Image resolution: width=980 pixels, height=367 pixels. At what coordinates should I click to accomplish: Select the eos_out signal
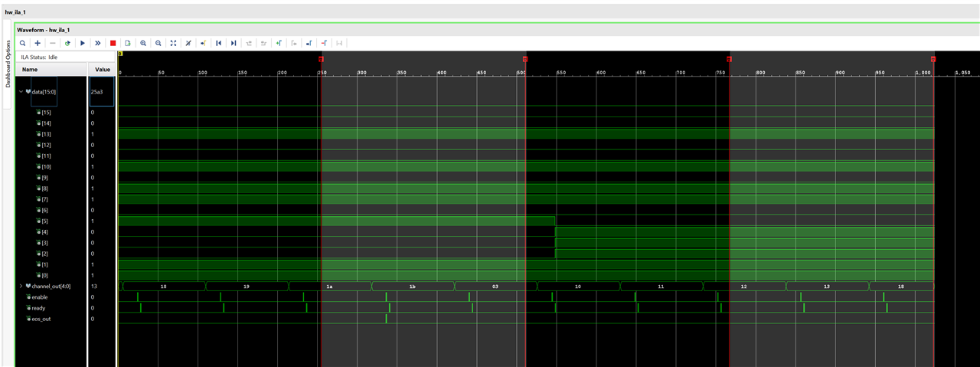pyautogui.click(x=41, y=319)
